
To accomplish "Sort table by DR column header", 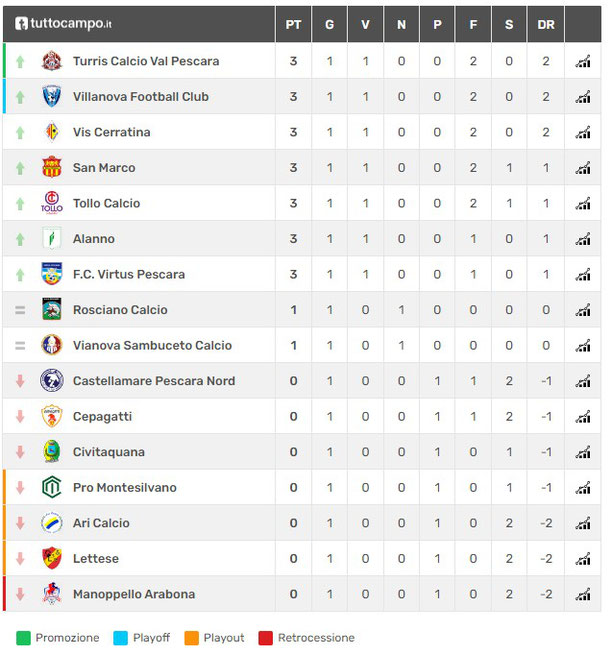I will [x=546, y=25].
